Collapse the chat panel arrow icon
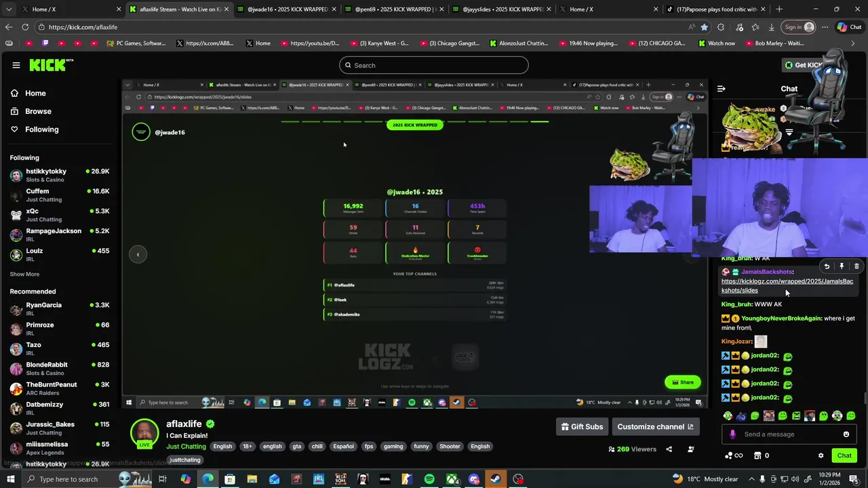The height and width of the screenshot is (488, 868). (x=722, y=89)
